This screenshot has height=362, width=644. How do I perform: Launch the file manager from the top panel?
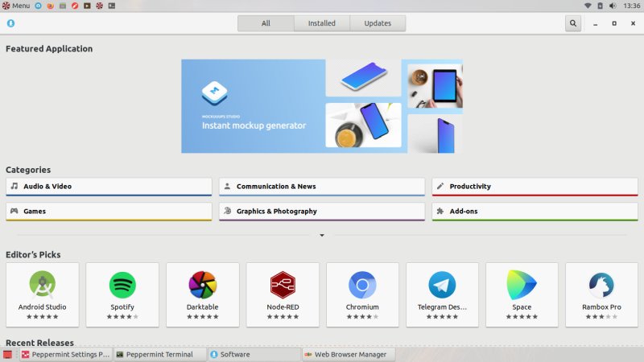[63, 6]
